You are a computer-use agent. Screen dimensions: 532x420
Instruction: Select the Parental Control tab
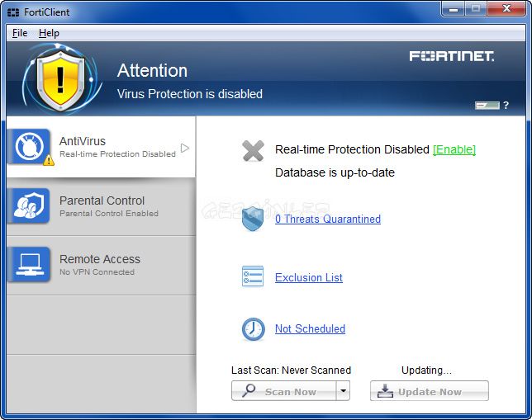point(101,206)
